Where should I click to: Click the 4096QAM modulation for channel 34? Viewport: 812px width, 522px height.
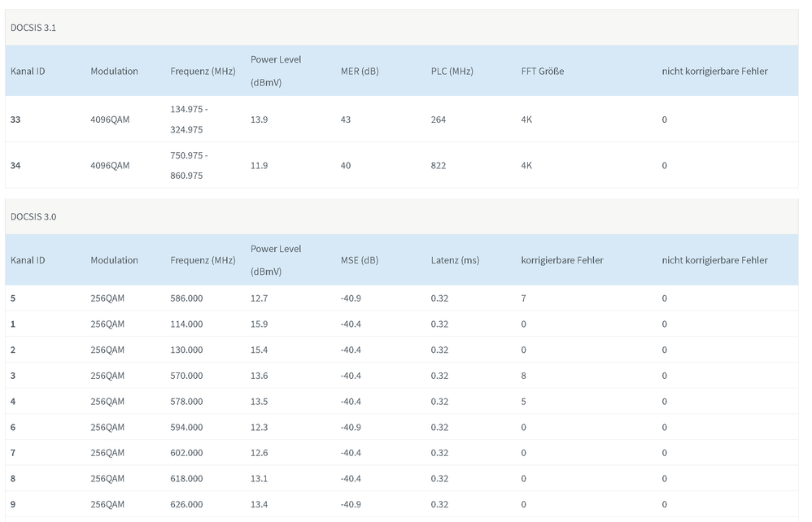click(x=110, y=166)
